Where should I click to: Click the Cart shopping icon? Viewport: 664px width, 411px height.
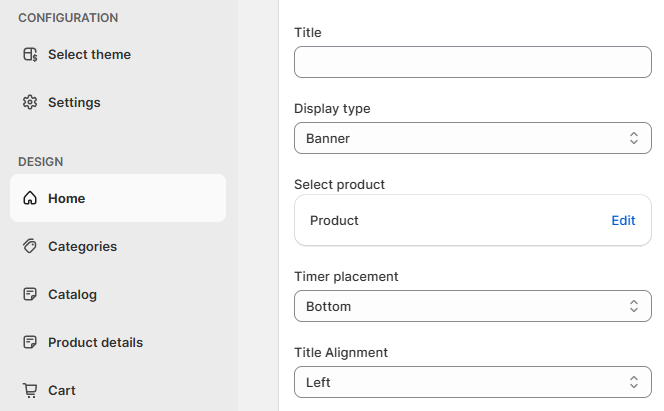coord(30,390)
